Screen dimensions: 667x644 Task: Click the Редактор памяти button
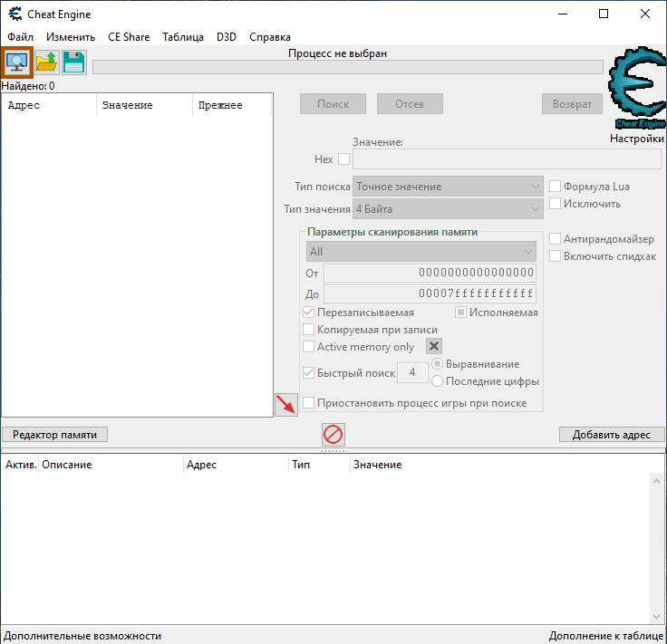[55, 435]
